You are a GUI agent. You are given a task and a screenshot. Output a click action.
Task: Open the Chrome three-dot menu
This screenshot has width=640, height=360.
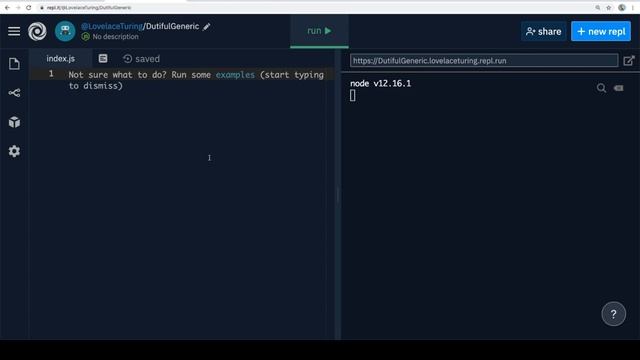(633, 8)
